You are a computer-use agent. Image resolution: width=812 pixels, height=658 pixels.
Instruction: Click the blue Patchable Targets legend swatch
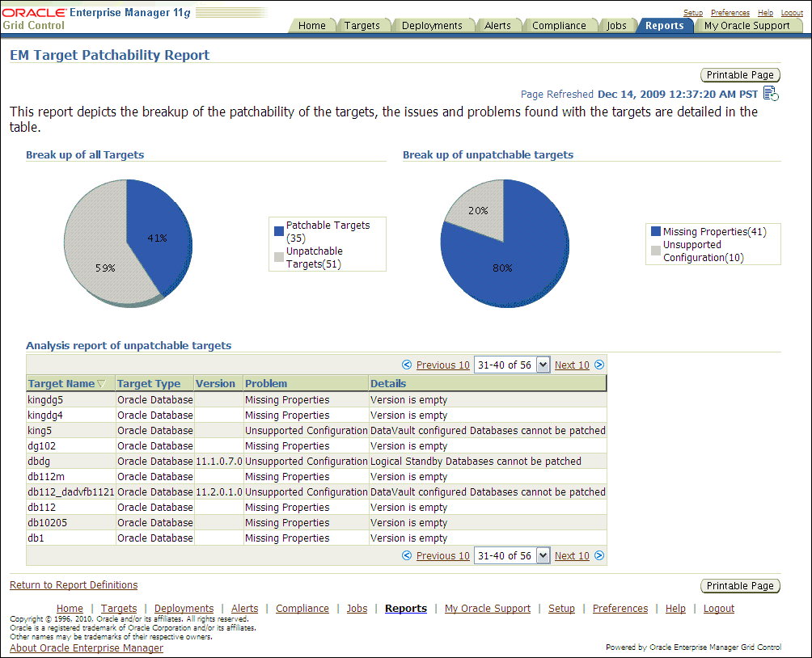tap(278, 231)
